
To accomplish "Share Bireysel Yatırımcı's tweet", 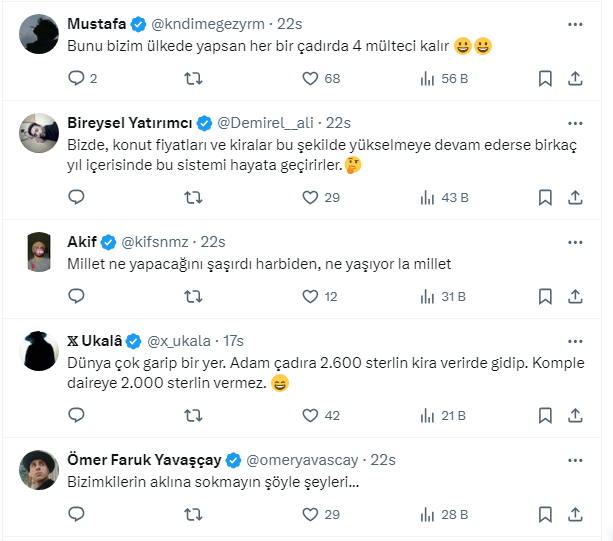I will [x=576, y=197].
